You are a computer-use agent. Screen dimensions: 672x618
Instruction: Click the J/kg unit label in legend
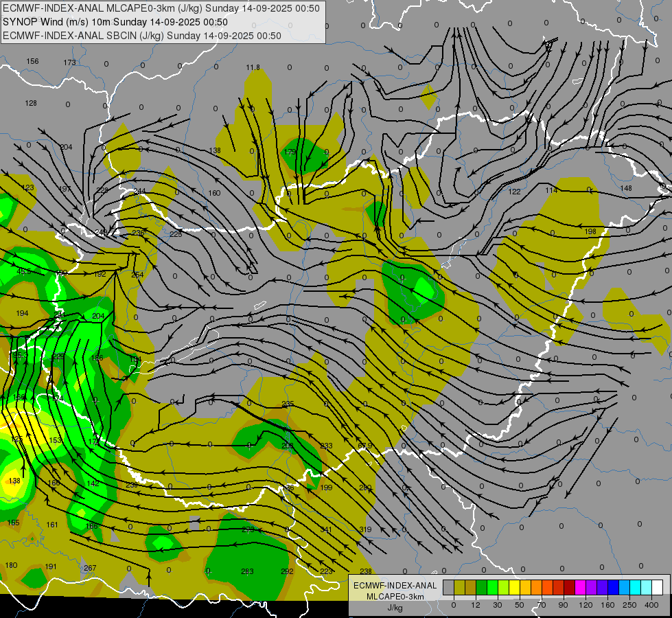point(395,608)
